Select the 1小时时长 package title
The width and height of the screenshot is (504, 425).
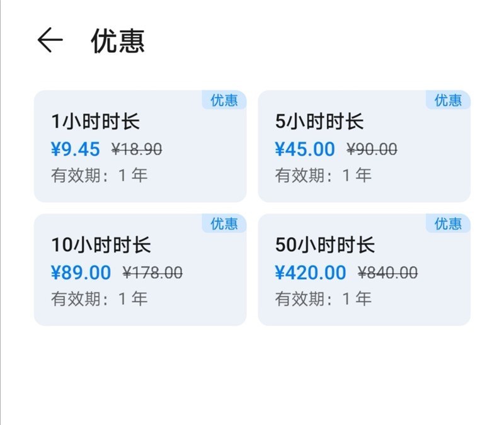click(95, 122)
